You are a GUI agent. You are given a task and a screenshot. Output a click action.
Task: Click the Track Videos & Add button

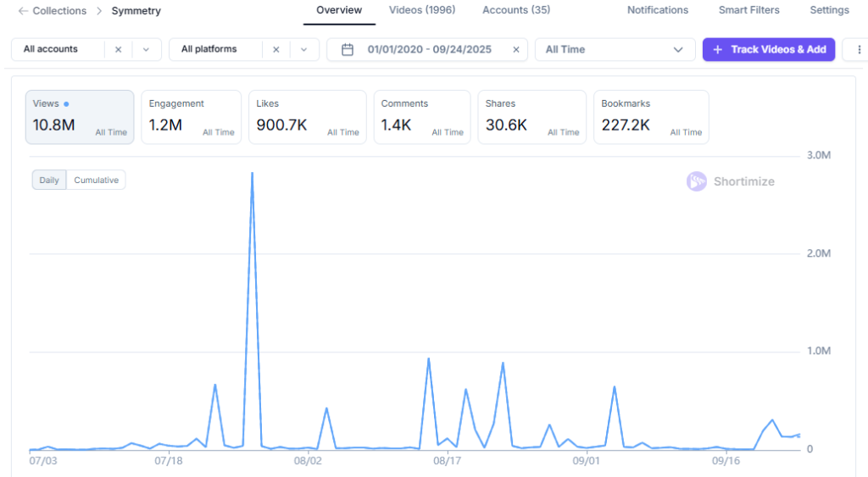pyautogui.click(x=769, y=50)
